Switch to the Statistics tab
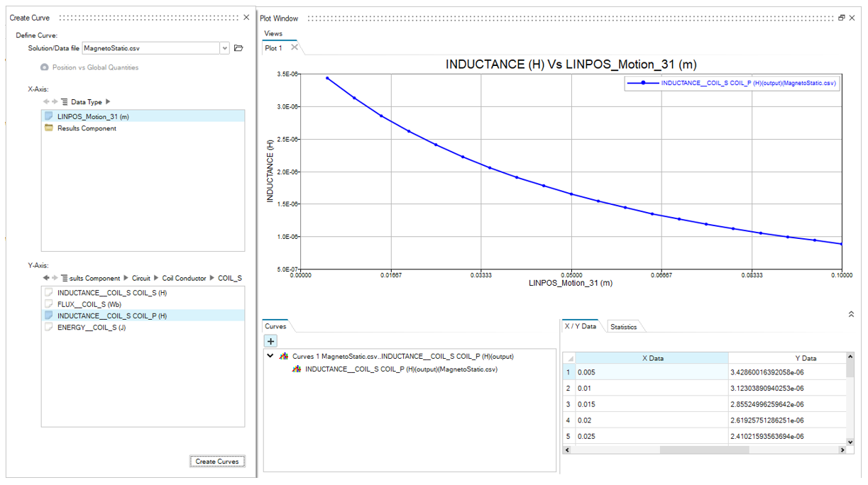 point(623,327)
